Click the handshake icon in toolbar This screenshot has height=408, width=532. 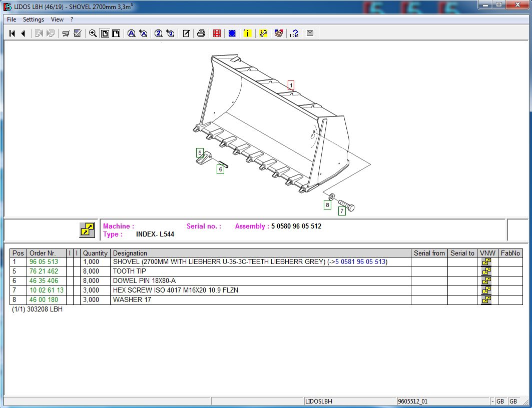click(x=279, y=33)
